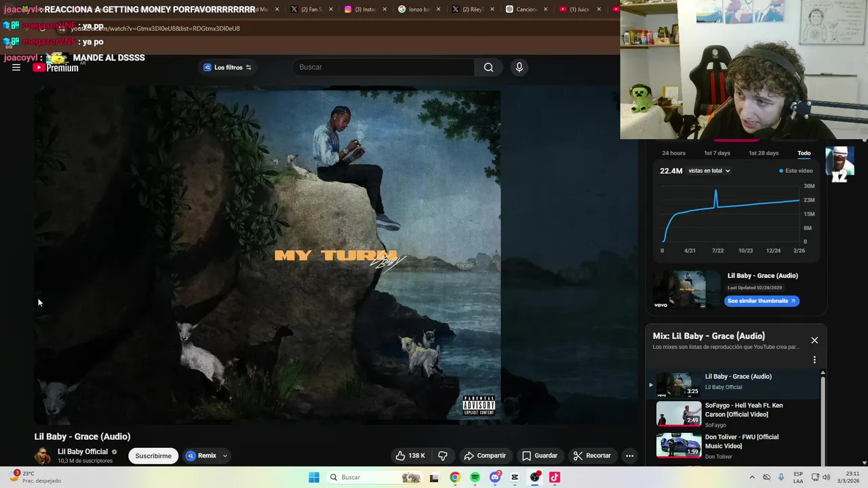Expand the Remix dropdown arrow
Screen dimensions: 868x488
[x=225, y=455]
